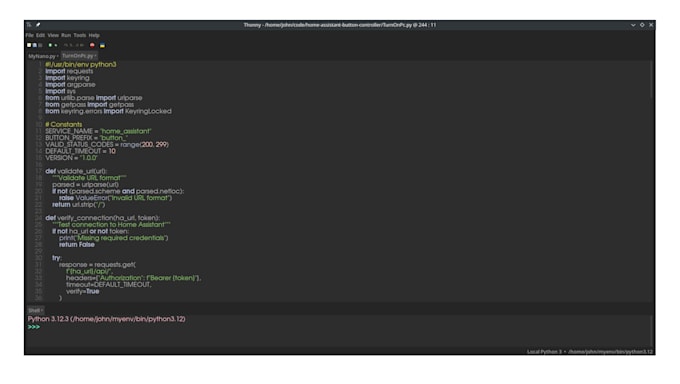Open a file using the toolbar icon

[35, 45]
